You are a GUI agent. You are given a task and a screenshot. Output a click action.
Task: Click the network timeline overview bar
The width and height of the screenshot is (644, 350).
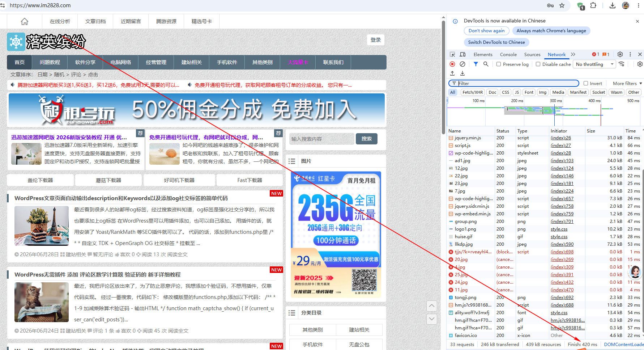point(545,111)
